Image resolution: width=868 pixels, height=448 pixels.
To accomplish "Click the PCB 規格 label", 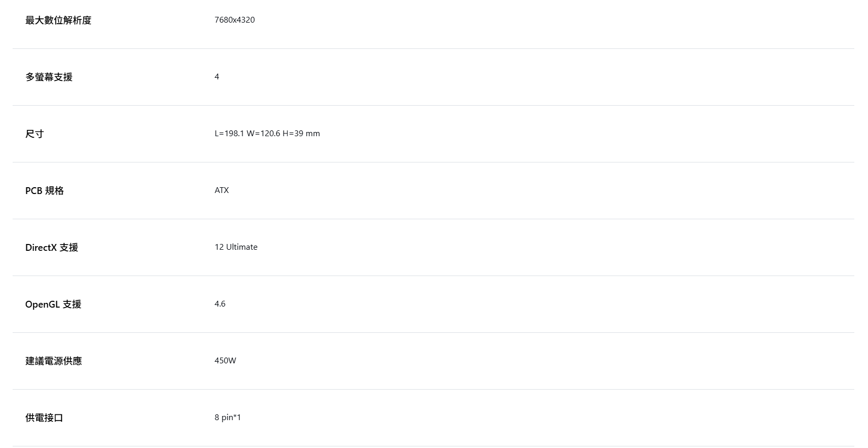I will click(x=45, y=191).
